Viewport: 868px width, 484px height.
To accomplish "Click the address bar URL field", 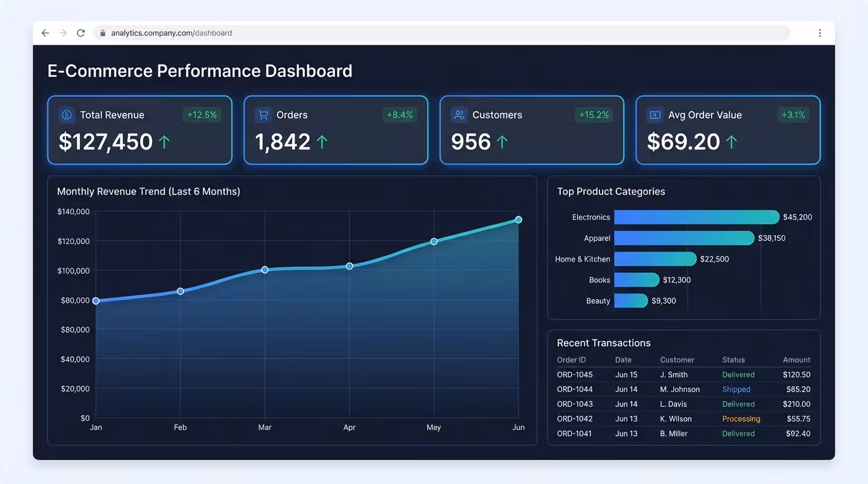I will point(442,33).
